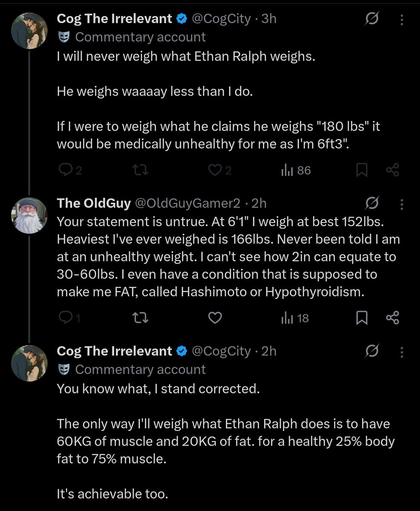Open more options on first tweet
The height and width of the screenshot is (511, 420).
tap(402, 19)
